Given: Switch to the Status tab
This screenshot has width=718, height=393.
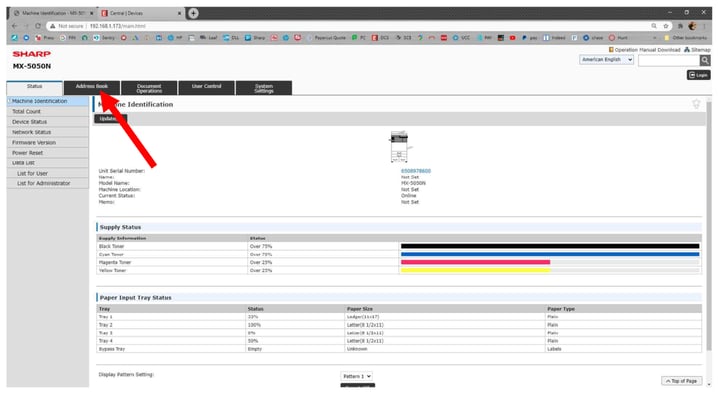Looking at the screenshot, I should click(34, 88).
